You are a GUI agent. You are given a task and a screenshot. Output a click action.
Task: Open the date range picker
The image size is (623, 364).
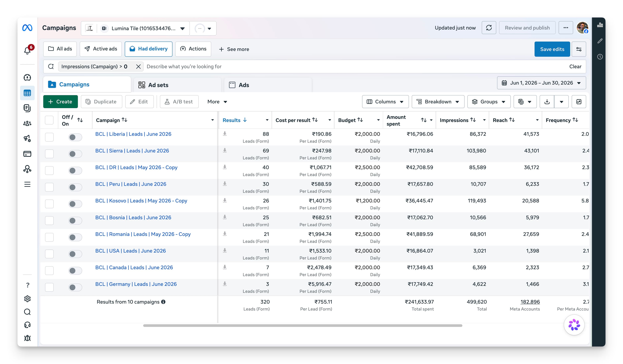pyautogui.click(x=541, y=83)
